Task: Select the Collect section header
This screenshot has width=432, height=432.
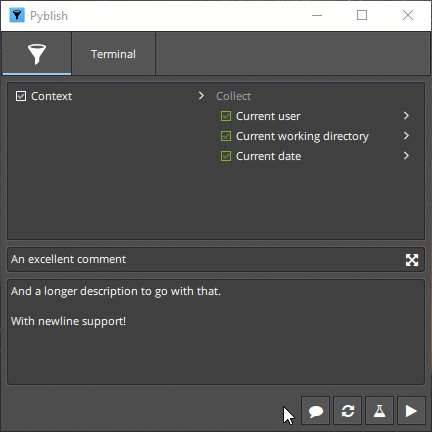Action: point(233,96)
